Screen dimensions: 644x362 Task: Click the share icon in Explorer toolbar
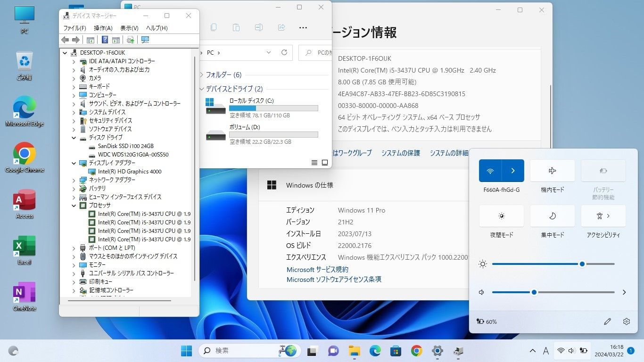point(281,27)
